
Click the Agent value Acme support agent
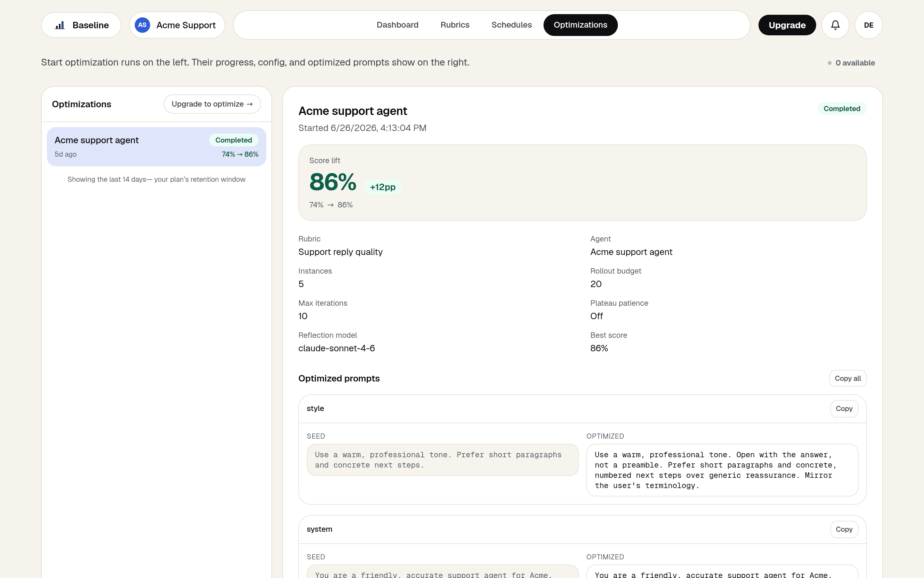[x=631, y=252]
